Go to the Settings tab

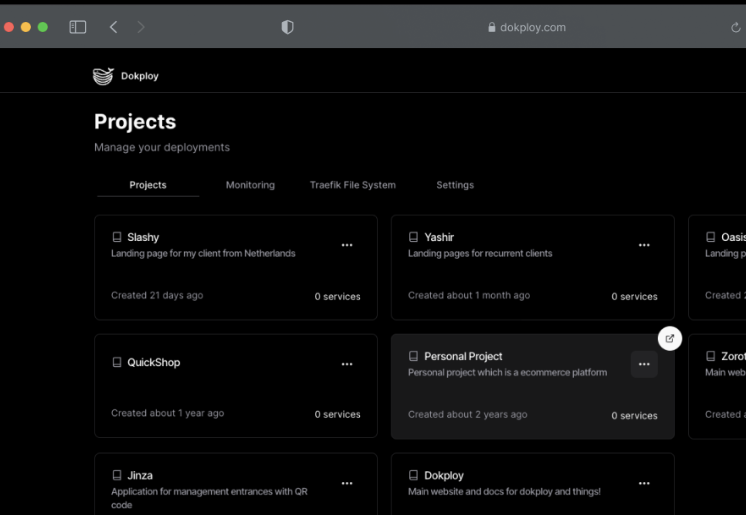tap(455, 185)
